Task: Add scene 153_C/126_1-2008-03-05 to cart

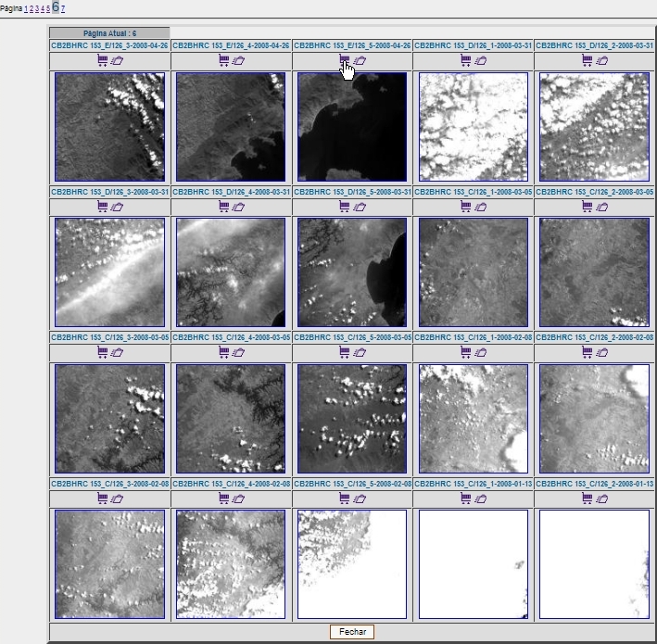Action: pyautogui.click(x=466, y=206)
